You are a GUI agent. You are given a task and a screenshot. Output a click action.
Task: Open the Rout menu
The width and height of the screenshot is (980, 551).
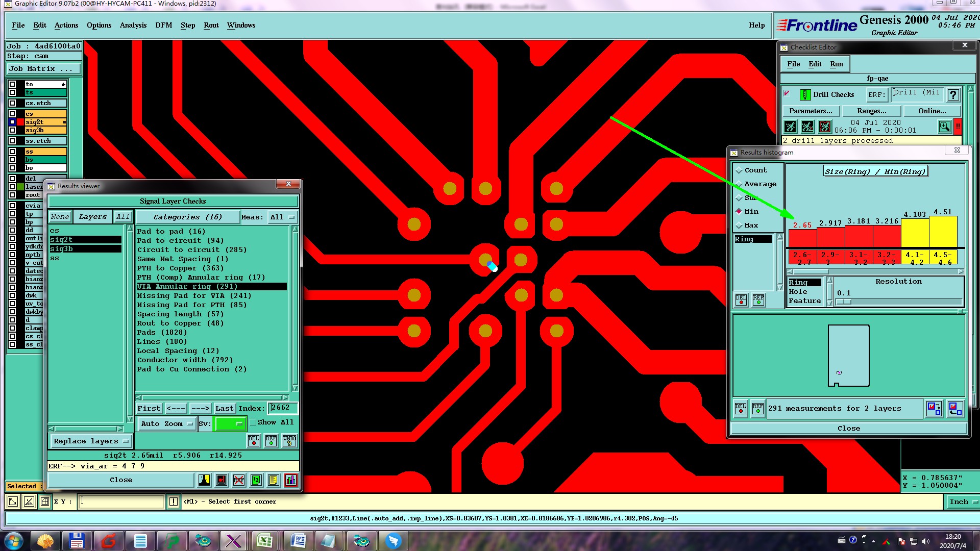click(x=211, y=25)
